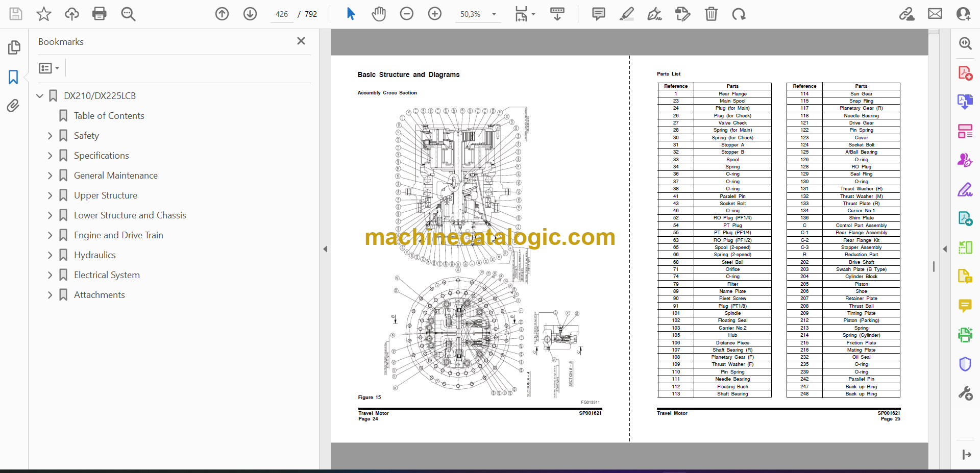Open the DX210/DX225LCB root bookmark
The height and width of the screenshot is (473, 980).
coord(100,96)
